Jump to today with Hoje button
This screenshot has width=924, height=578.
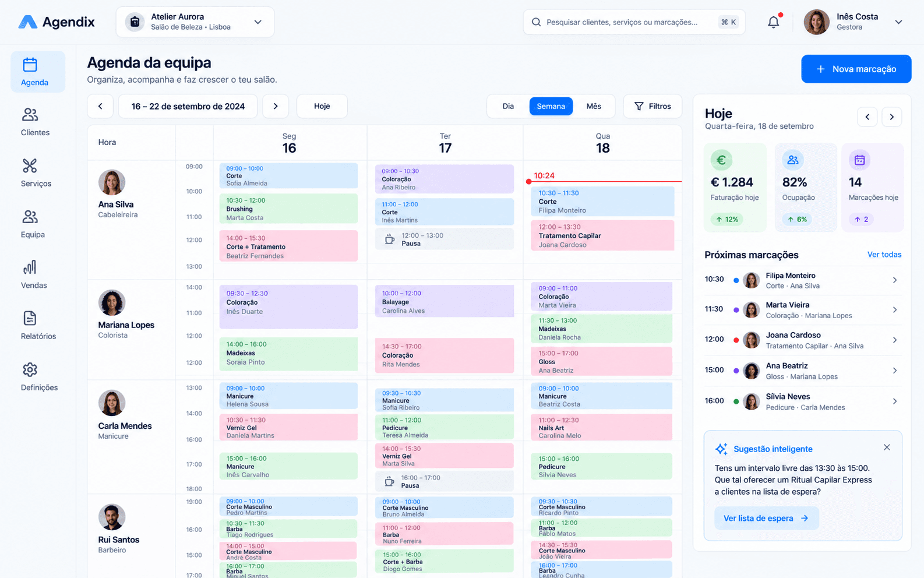[x=322, y=106]
